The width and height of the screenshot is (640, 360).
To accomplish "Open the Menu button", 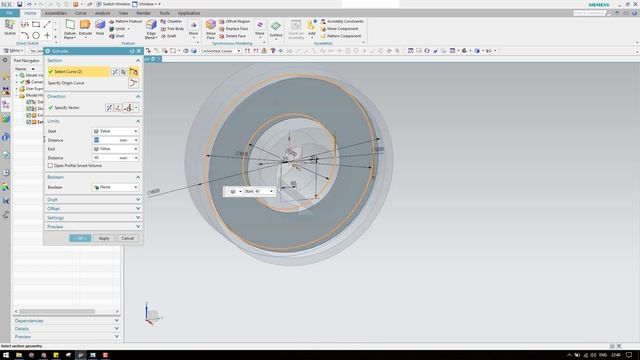I will [13, 51].
